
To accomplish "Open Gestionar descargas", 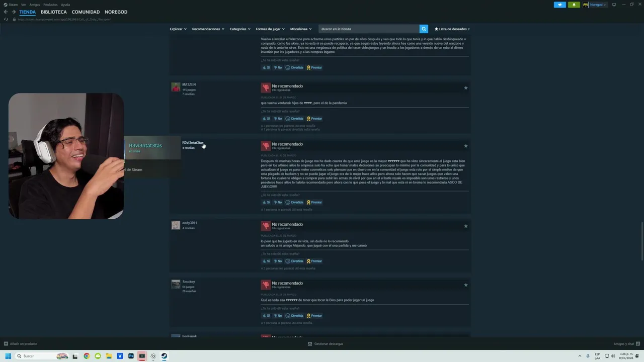I will coord(326,344).
